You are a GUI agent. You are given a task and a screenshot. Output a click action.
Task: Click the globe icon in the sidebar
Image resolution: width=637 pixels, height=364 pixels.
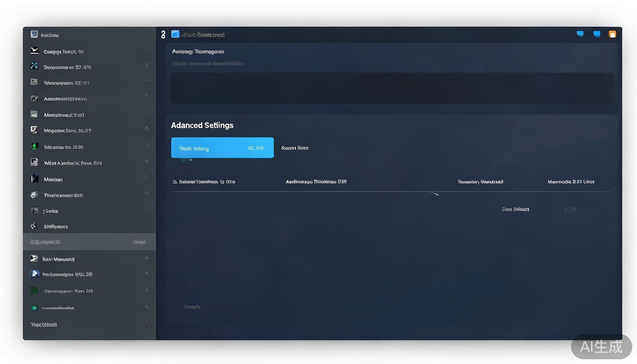pyautogui.click(x=35, y=195)
